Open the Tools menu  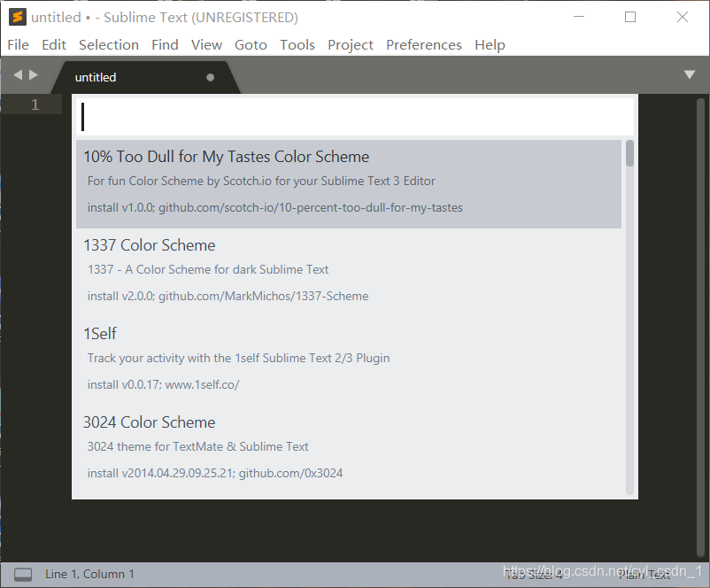coord(297,45)
